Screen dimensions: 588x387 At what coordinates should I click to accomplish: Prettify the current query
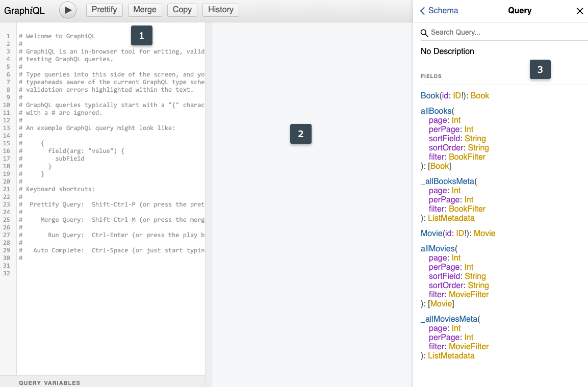point(104,10)
